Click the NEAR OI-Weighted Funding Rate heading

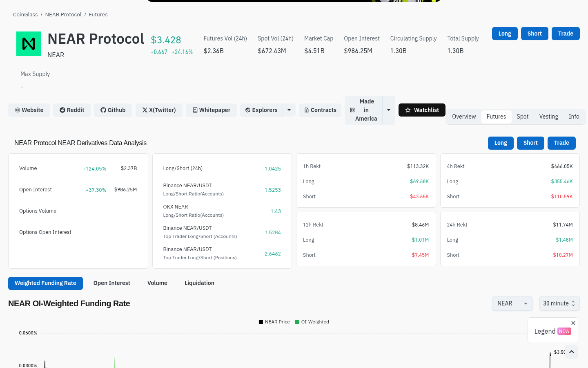coord(69,303)
